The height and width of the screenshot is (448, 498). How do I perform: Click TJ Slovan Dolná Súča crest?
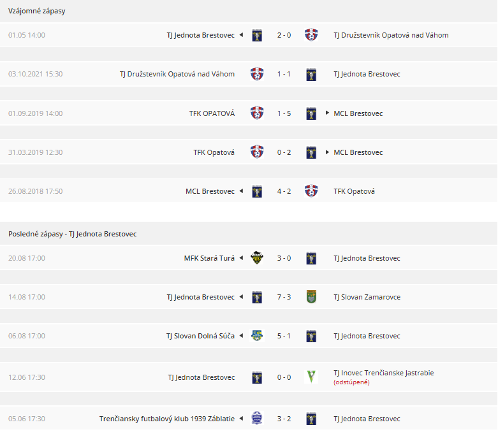click(257, 336)
